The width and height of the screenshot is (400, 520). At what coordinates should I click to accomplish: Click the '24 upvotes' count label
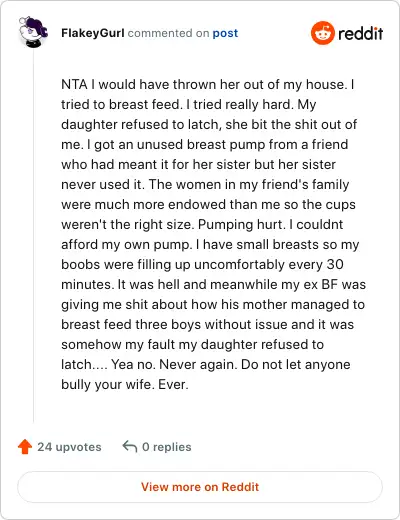69,447
